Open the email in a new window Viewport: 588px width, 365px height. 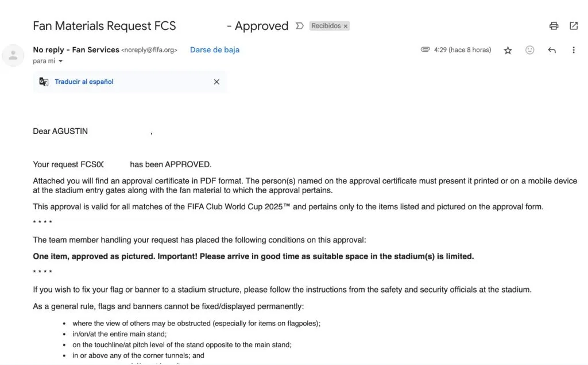pyautogui.click(x=574, y=26)
